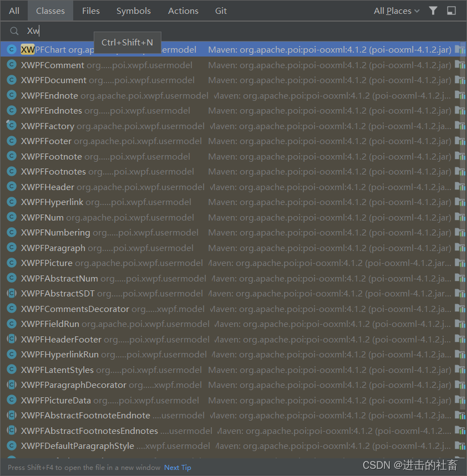Click the library icon on XWPFFieldRun row
The width and height of the screenshot is (467, 476).
[x=460, y=324]
